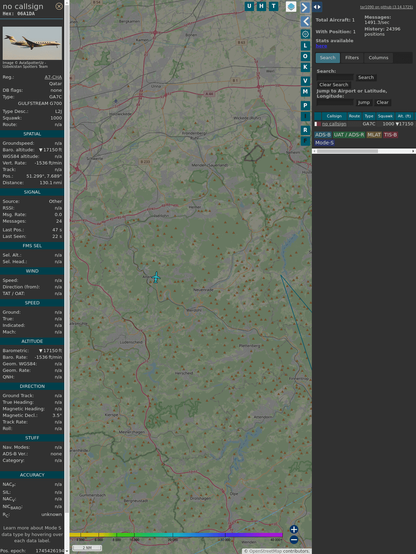Click the Magnetic Decl. 3.5° value
Viewport: 416px width, 554px height.
click(57, 416)
